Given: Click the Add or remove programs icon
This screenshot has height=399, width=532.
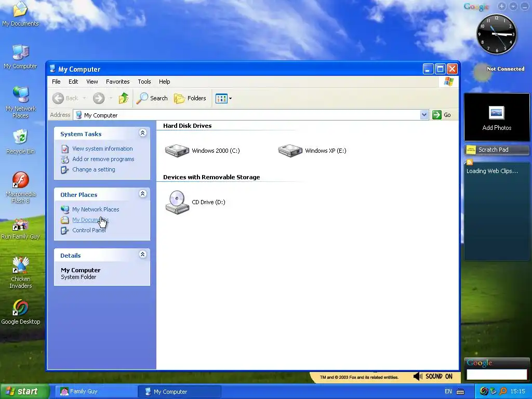Looking at the screenshot, I should [x=65, y=159].
